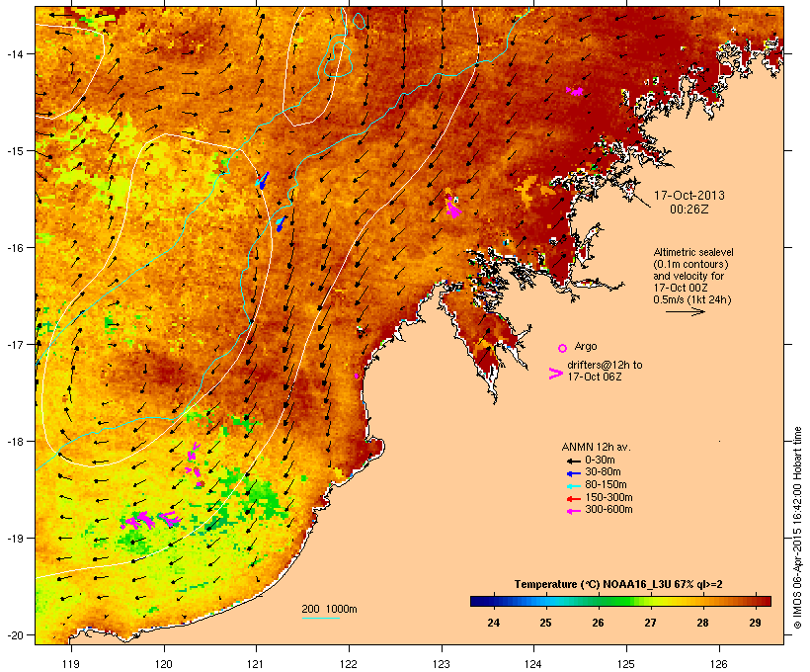
Task: Click the cyan 80-150m legend arrow
Action: pyautogui.click(x=573, y=486)
